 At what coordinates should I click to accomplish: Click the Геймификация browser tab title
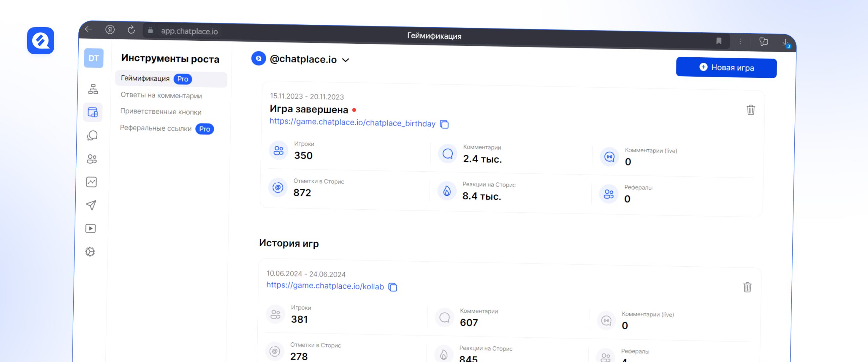(434, 36)
